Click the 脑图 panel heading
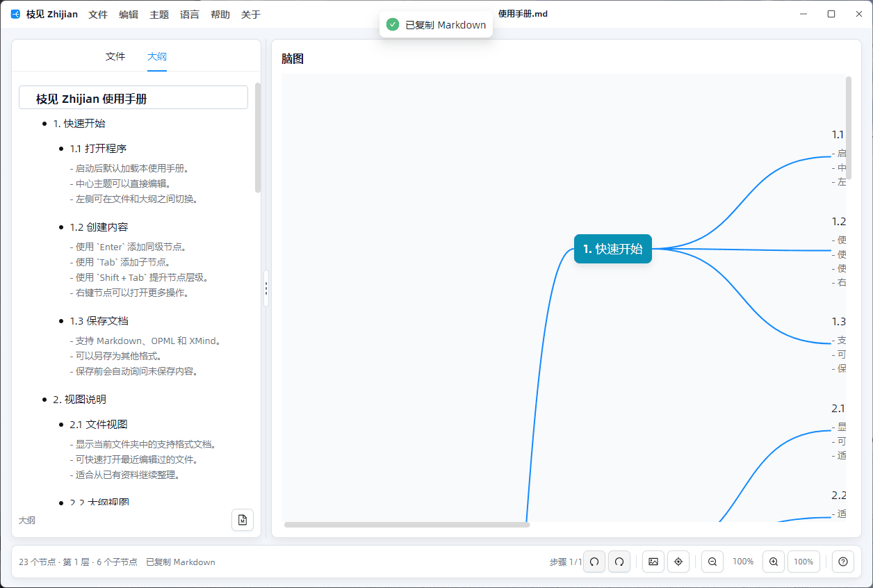This screenshot has width=873, height=588. pyautogui.click(x=293, y=59)
